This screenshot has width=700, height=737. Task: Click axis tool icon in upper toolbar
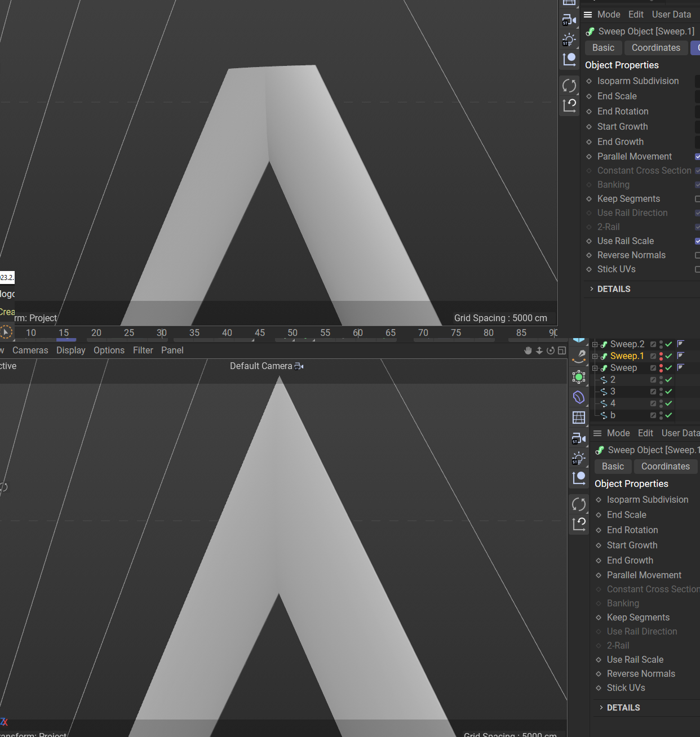[569, 59]
